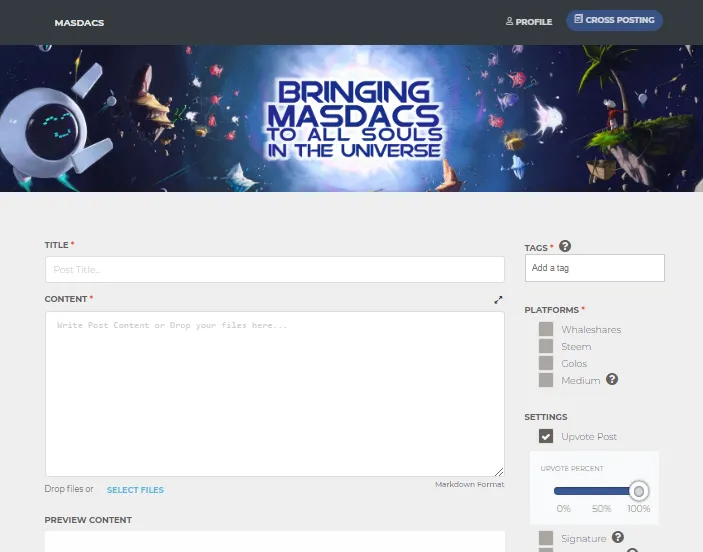
Task: Uncheck the Upvote Post checkbox
Action: pyautogui.click(x=546, y=436)
